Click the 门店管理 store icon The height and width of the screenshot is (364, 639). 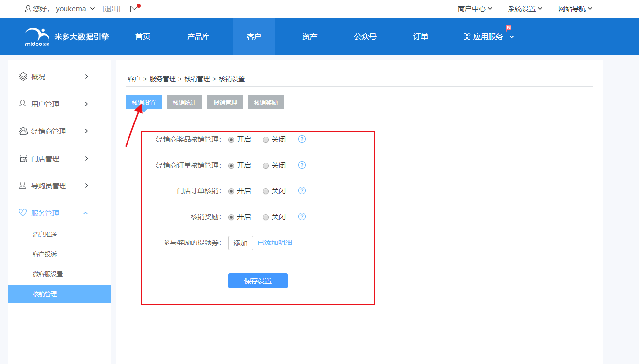tap(23, 158)
